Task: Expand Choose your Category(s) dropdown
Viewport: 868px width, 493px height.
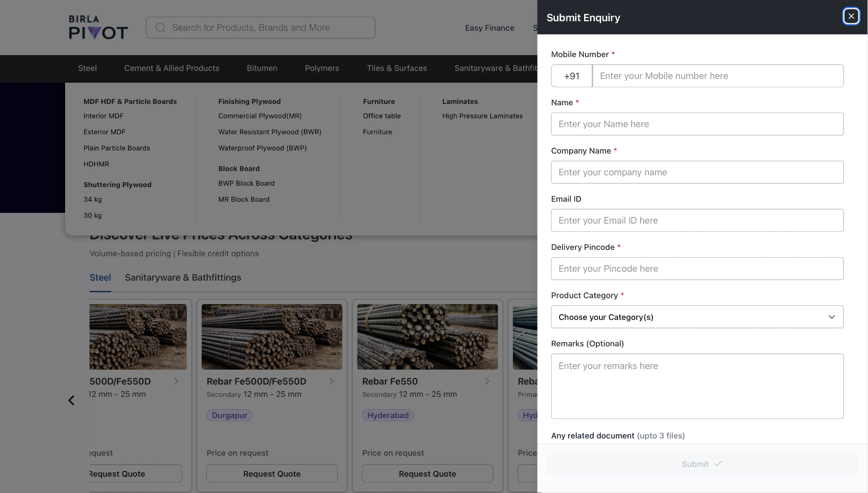Action: [x=697, y=317]
